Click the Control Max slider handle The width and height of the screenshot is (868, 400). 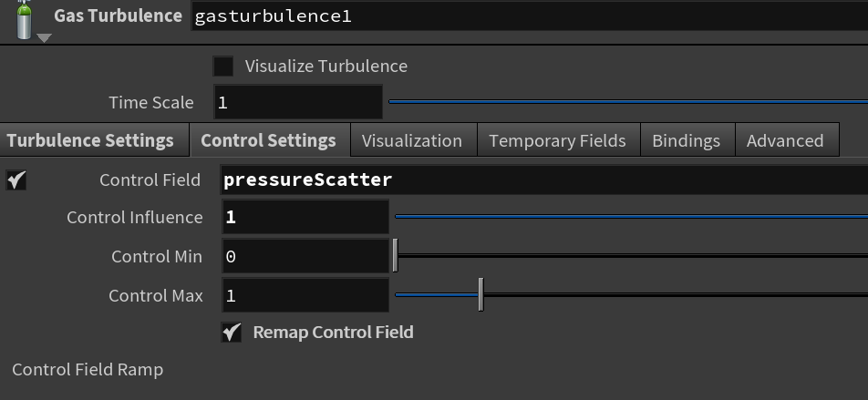click(481, 295)
